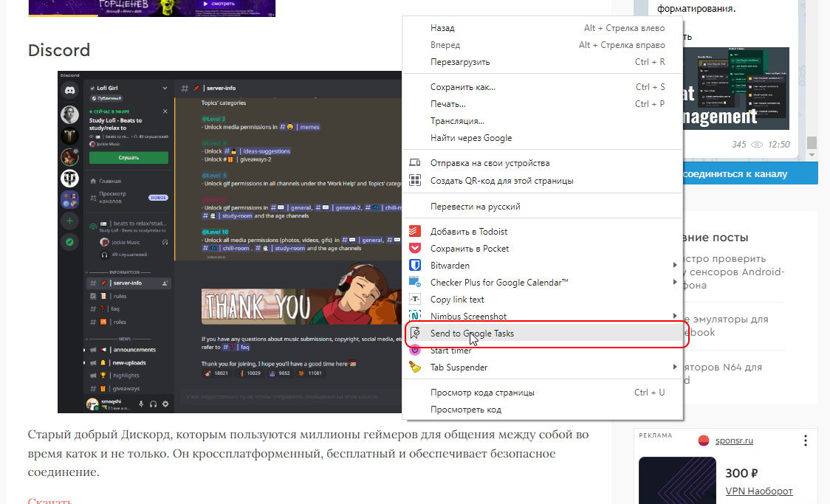Click the management post thumbnail image
This screenshot has height=504, width=830.
click(736, 89)
